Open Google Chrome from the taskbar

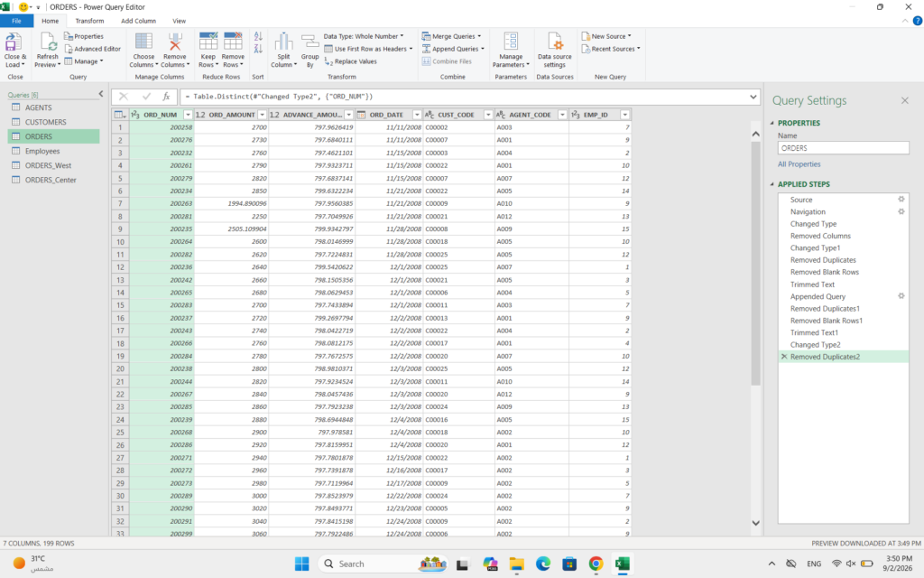pyautogui.click(x=596, y=564)
